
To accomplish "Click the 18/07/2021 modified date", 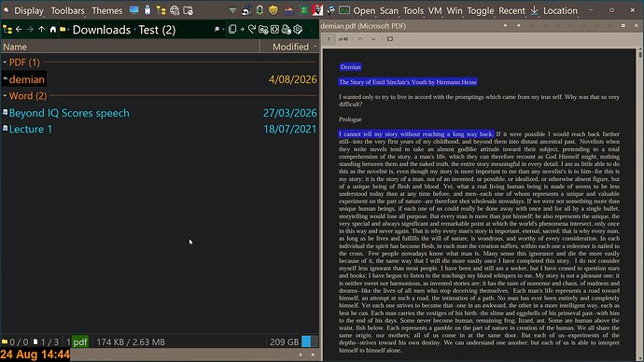I will point(290,130).
